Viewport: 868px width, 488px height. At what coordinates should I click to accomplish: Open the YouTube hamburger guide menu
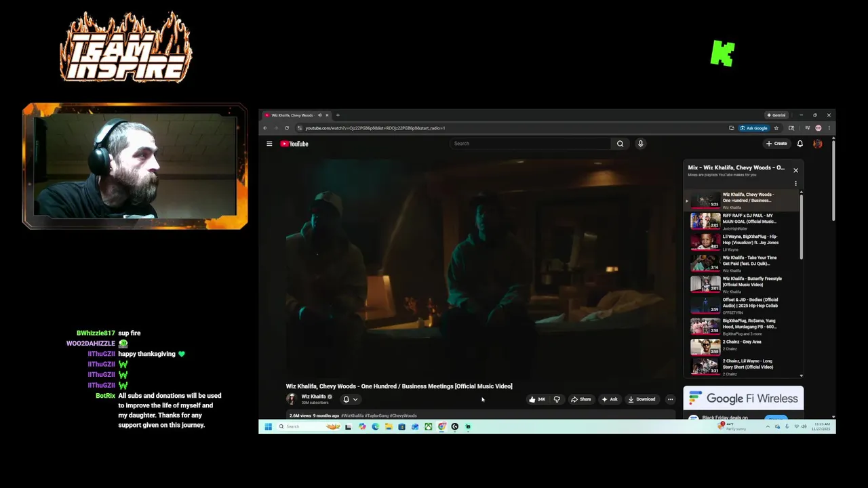tap(269, 144)
